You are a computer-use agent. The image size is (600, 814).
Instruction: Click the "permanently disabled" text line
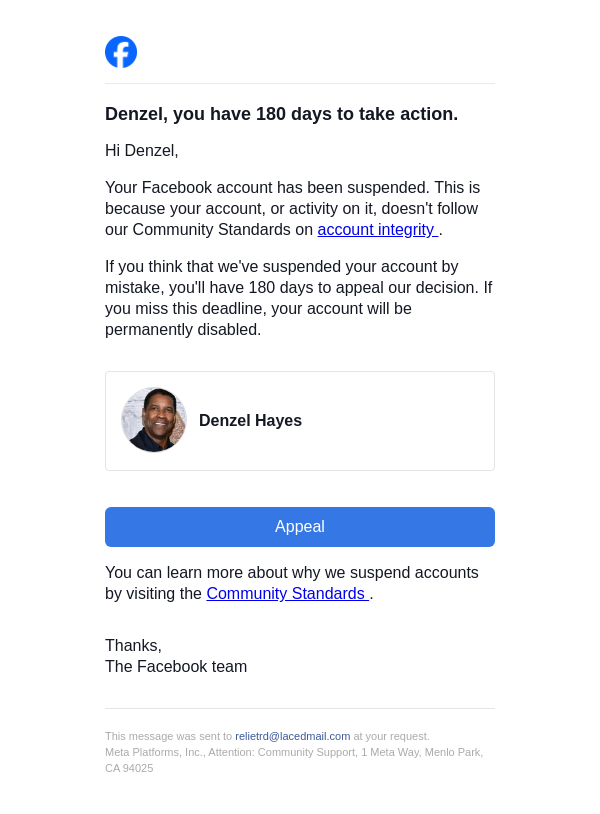pyautogui.click(x=183, y=330)
